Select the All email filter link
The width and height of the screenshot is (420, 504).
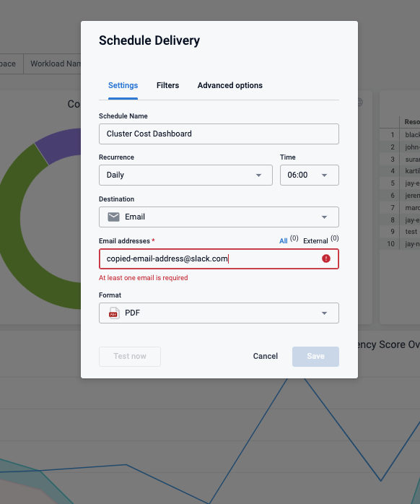(x=284, y=240)
